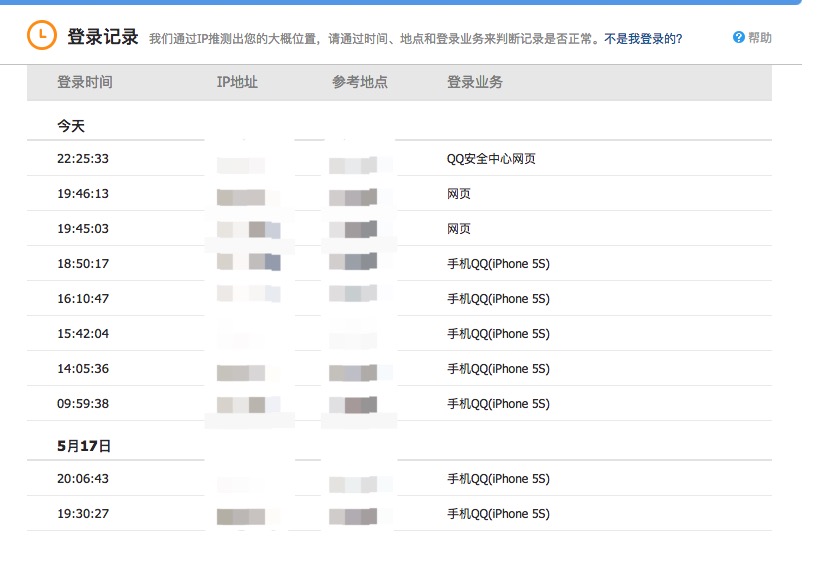Click the 16:10:47 login time
This screenshot has height=569, width=819.
[x=83, y=299]
